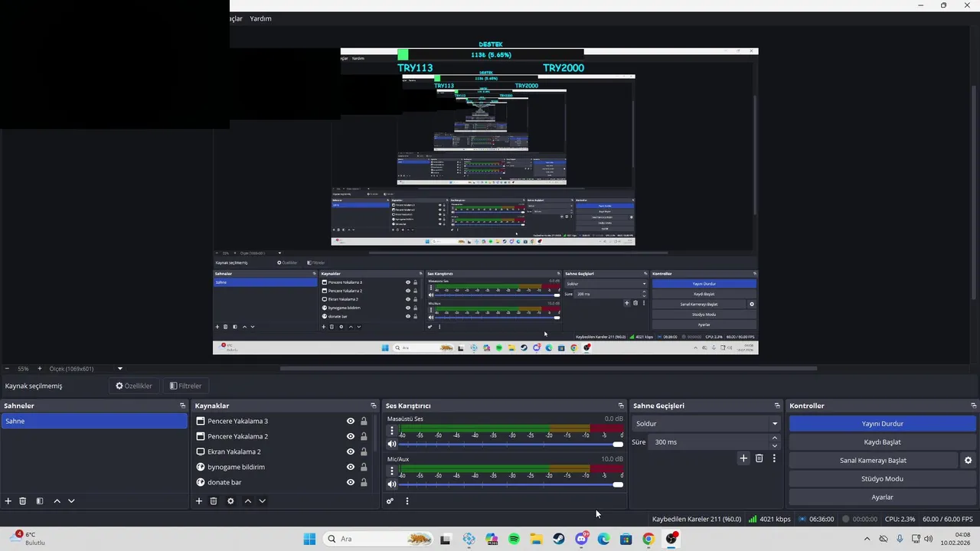The image size is (980, 551).
Task: Zoom in preview with plus icon
Action: (40, 369)
